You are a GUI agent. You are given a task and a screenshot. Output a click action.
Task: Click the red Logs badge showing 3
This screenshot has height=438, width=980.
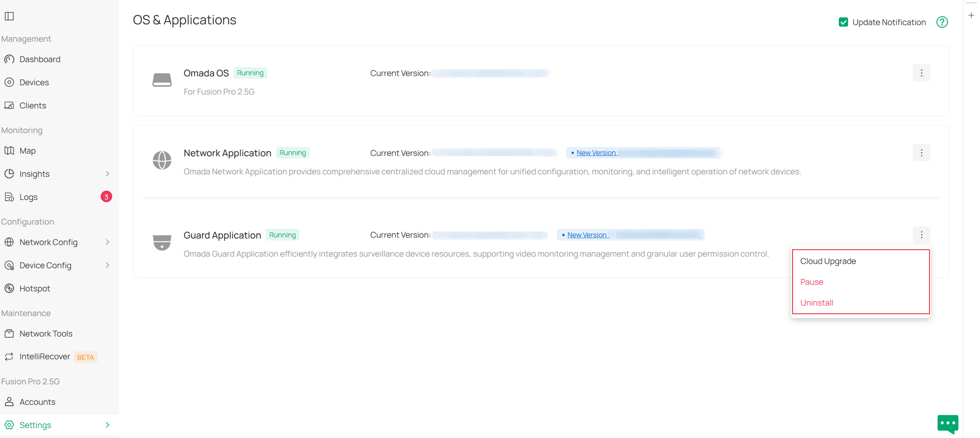pyautogui.click(x=106, y=197)
